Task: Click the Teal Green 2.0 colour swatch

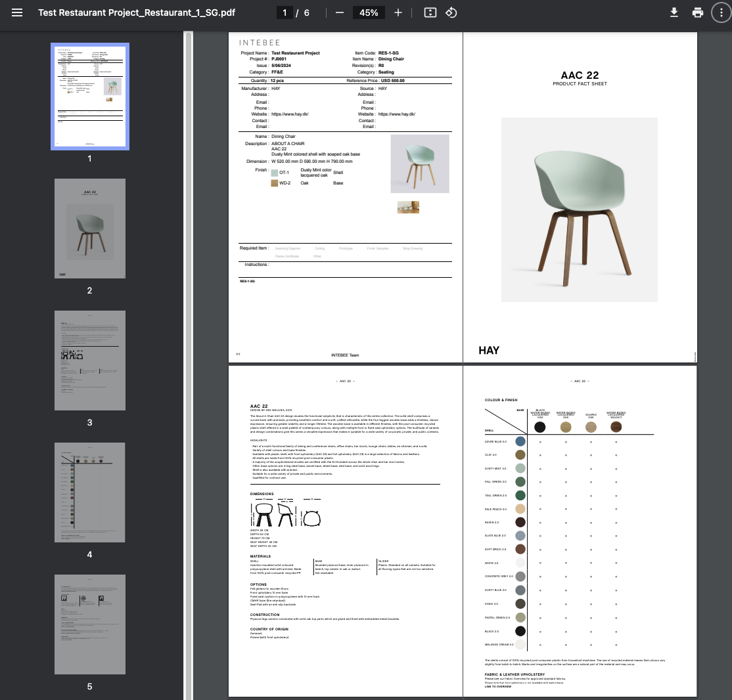Action: coord(520,495)
